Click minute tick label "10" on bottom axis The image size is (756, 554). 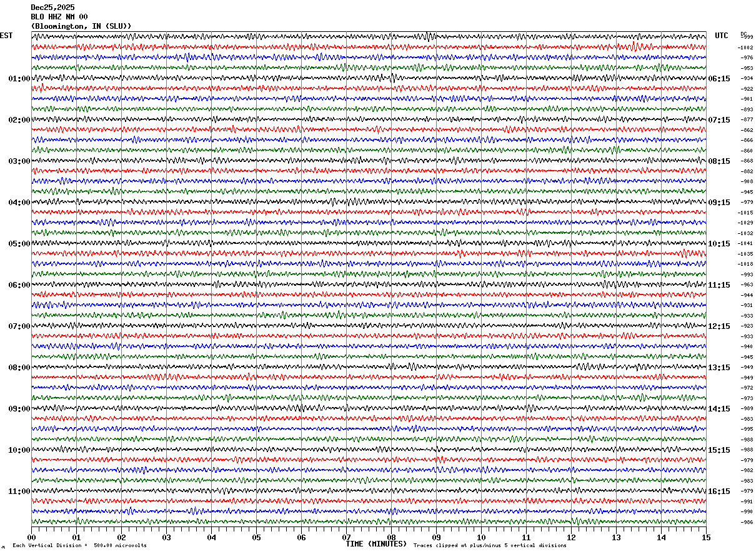click(x=481, y=537)
